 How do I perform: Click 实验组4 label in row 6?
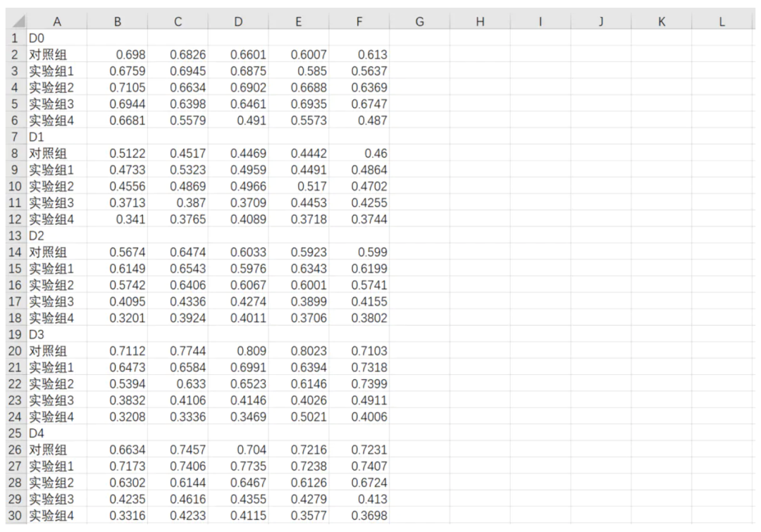point(51,120)
